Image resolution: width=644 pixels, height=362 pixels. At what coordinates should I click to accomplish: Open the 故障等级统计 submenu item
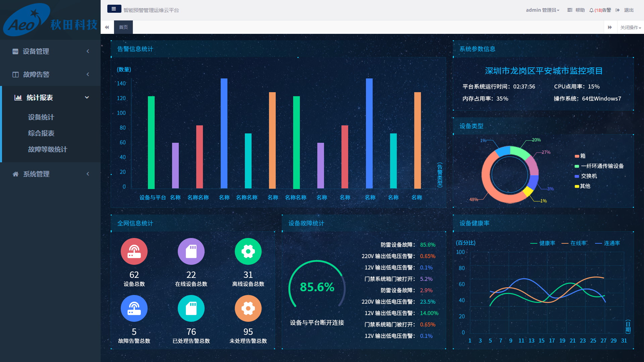click(48, 149)
